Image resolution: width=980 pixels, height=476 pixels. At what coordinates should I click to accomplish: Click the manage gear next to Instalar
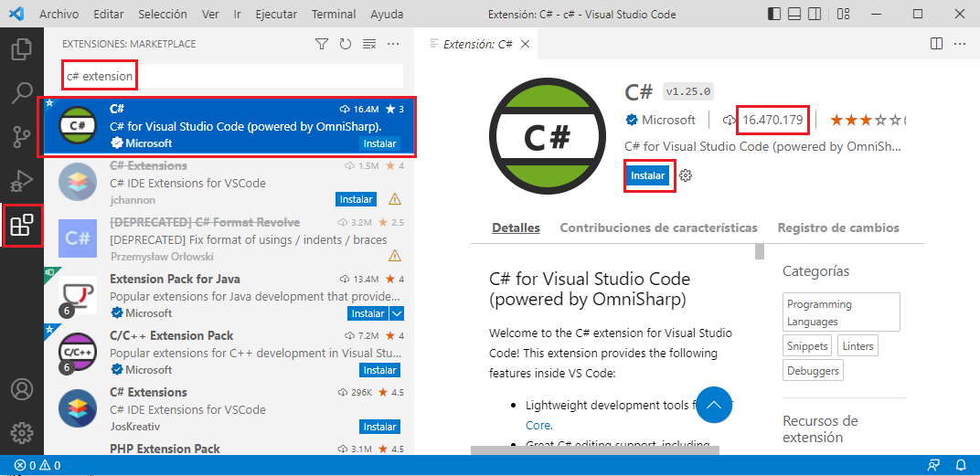pyautogui.click(x=686, y=175)
